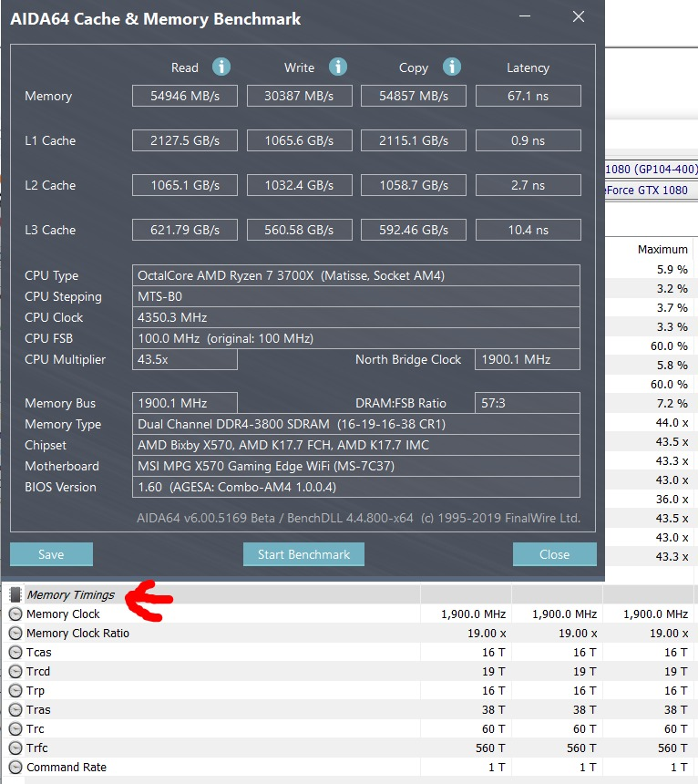The image size is (698, 784).
Task: Click the Write info icon
Action: click(x=338, y=67)
